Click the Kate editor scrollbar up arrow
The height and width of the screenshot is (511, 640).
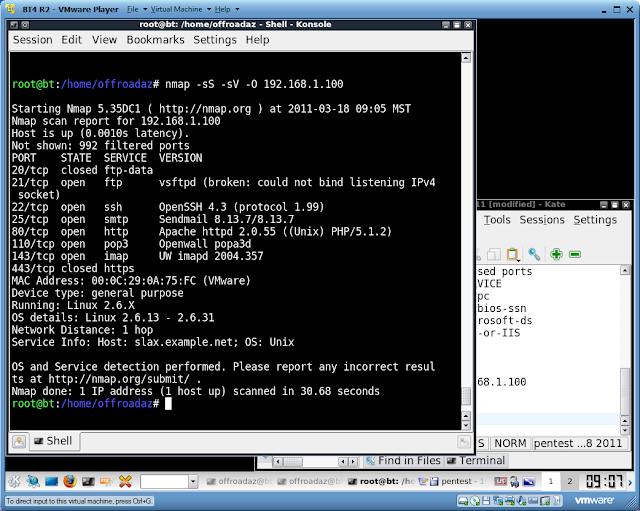point(625,270)
